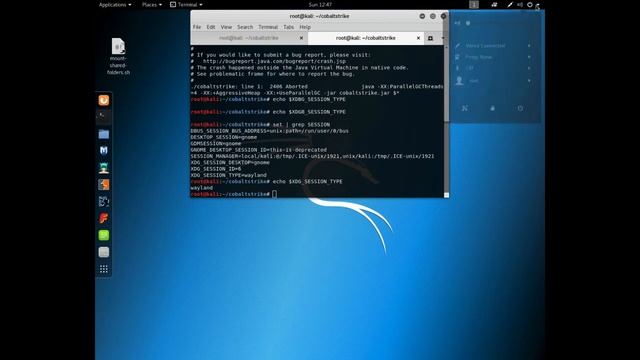
Task: Click the pen/network icon in the top bar
Action: pyautogui.click(x=510, y=4)
